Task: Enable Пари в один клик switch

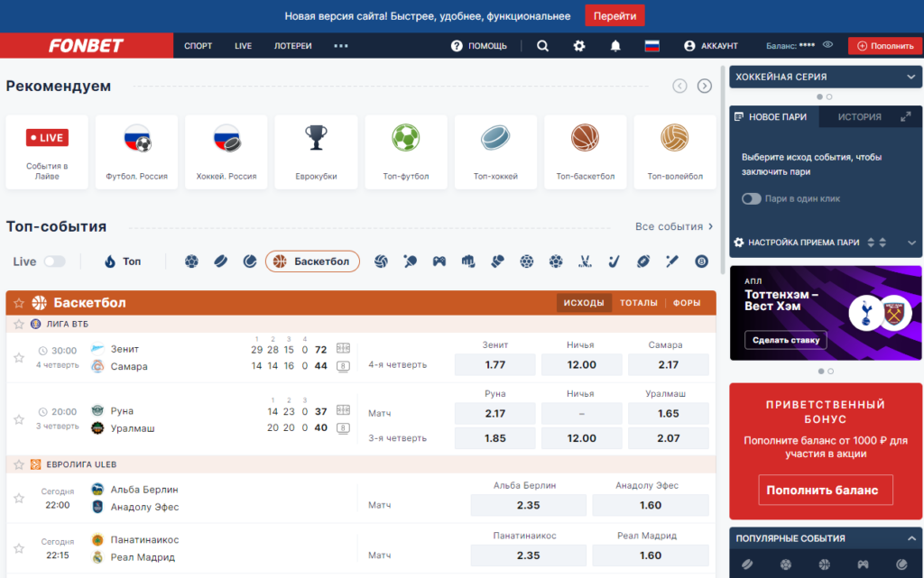Action: click(752, 199)
